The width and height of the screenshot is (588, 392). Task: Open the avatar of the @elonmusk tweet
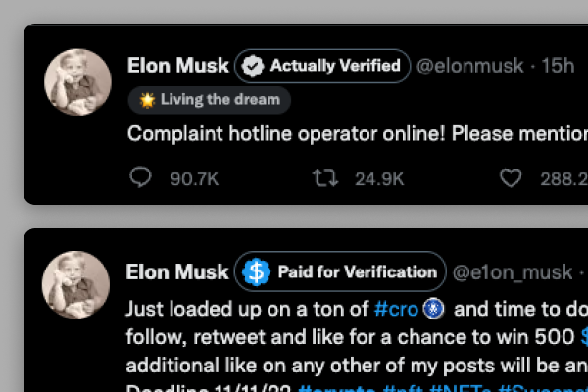(77, 82)
